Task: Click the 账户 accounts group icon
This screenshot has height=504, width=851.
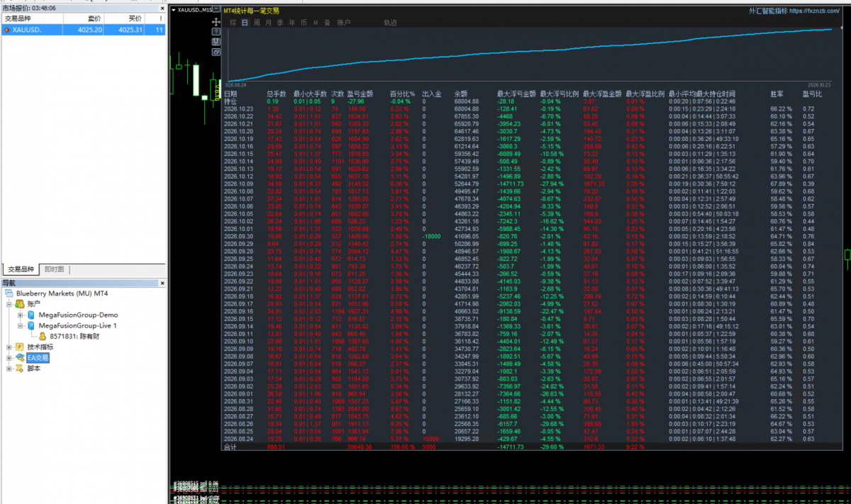Action: 20,303
